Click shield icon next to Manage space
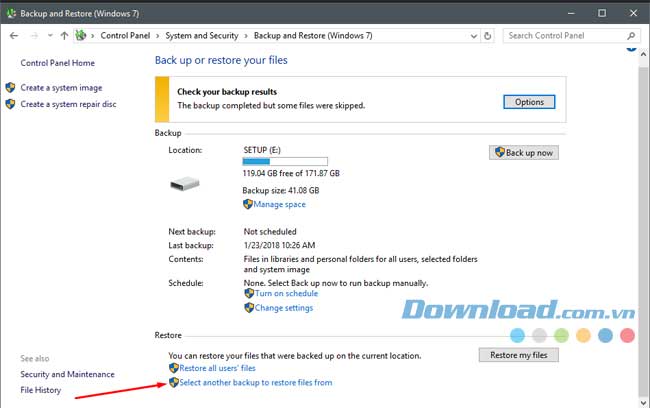The image size is (650, 408). [248, 204]
